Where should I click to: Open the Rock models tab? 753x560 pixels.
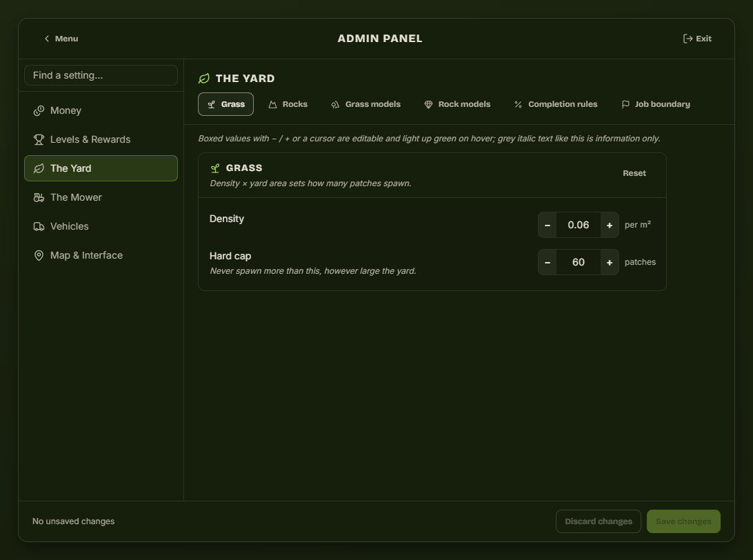coord(457,104)
